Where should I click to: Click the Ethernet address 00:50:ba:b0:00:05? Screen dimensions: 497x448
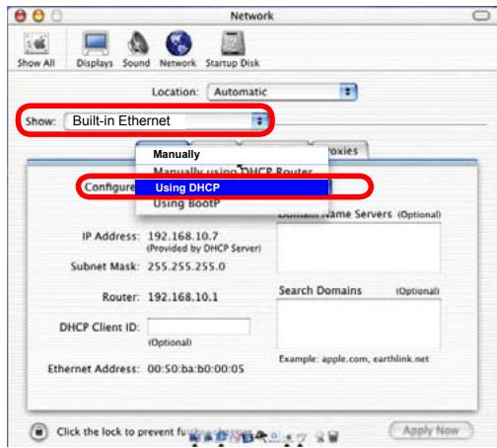(x=195, y=369)
